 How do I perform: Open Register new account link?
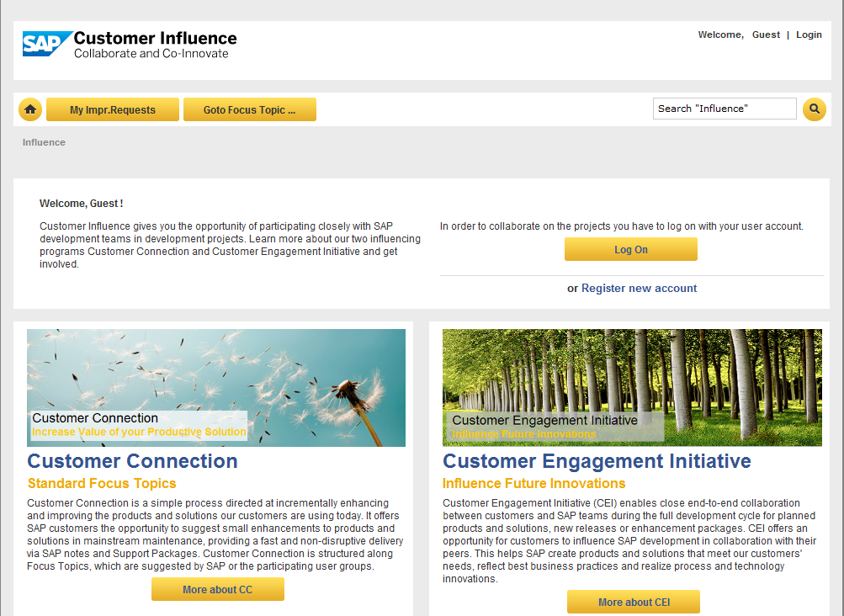click(639, 289)
